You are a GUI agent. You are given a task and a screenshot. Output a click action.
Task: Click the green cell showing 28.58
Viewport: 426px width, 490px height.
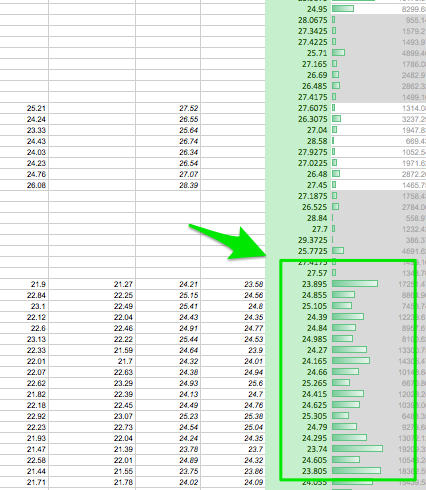pos(298,141)
